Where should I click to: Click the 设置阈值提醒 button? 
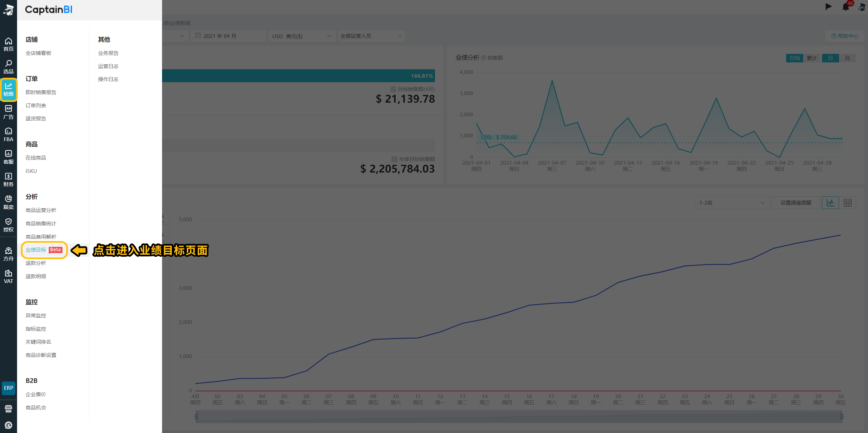tap(796, 203)
